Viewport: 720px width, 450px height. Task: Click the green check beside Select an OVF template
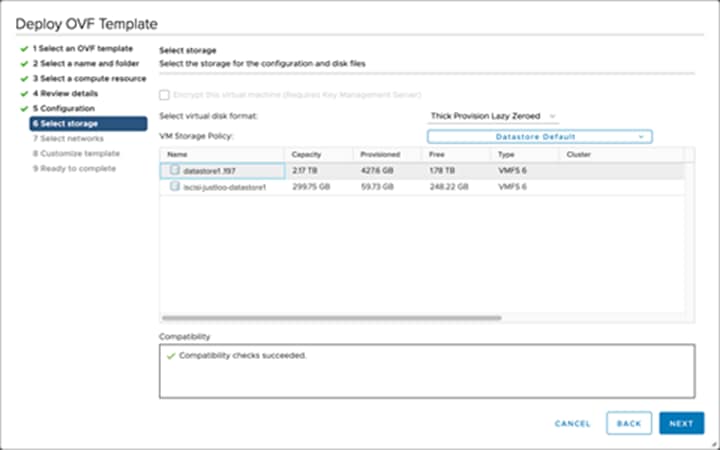point(24,49)
